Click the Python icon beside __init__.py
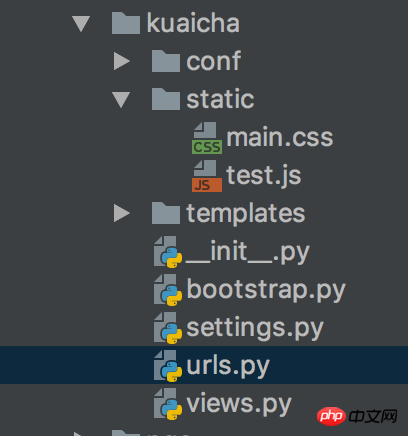Image resolution: width=408 pixels, height=436 pixels. coord(168,252)
